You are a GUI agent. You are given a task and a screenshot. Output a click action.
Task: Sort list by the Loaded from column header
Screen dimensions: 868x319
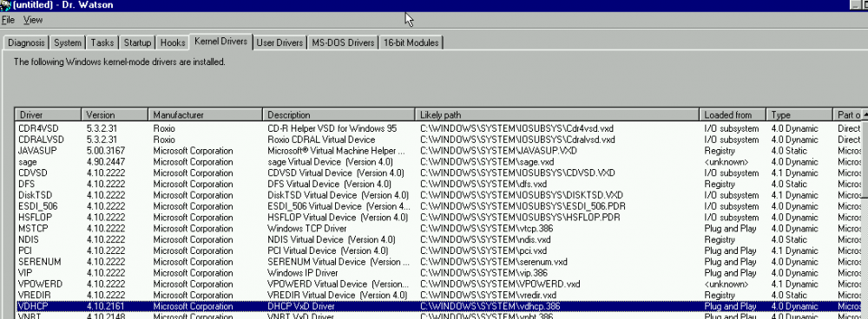pos(733,115)
